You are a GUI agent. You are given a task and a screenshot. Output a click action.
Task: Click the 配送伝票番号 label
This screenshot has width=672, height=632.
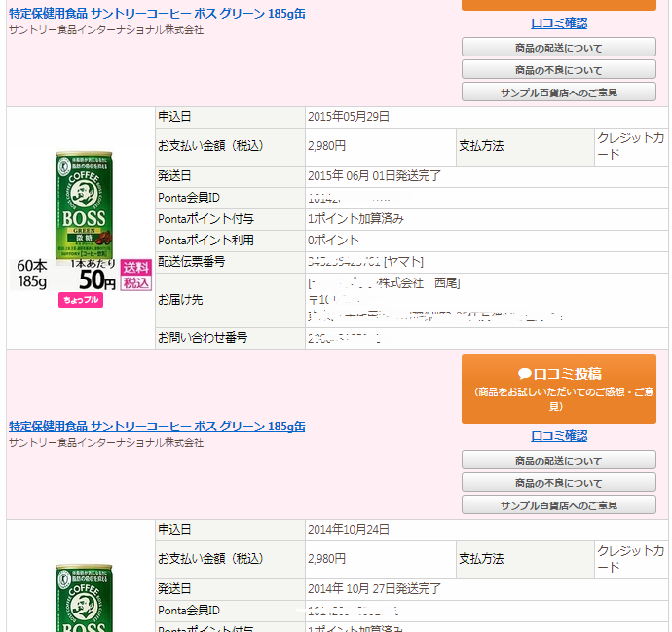pos(191,261)
